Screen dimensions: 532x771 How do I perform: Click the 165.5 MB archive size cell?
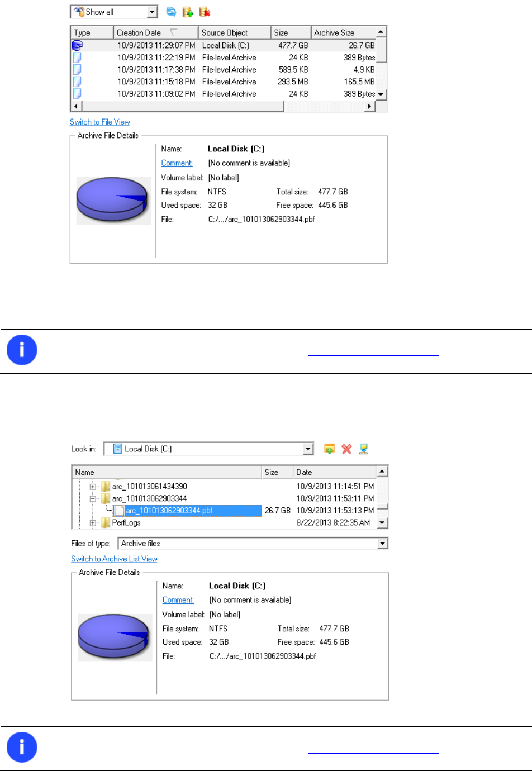point(359,82)
